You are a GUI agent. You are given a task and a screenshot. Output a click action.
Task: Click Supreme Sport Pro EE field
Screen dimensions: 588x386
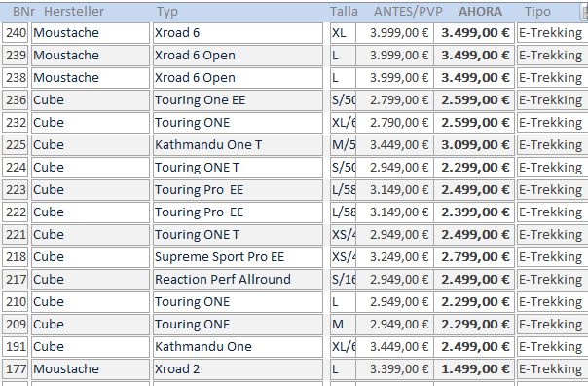point(238,257)
